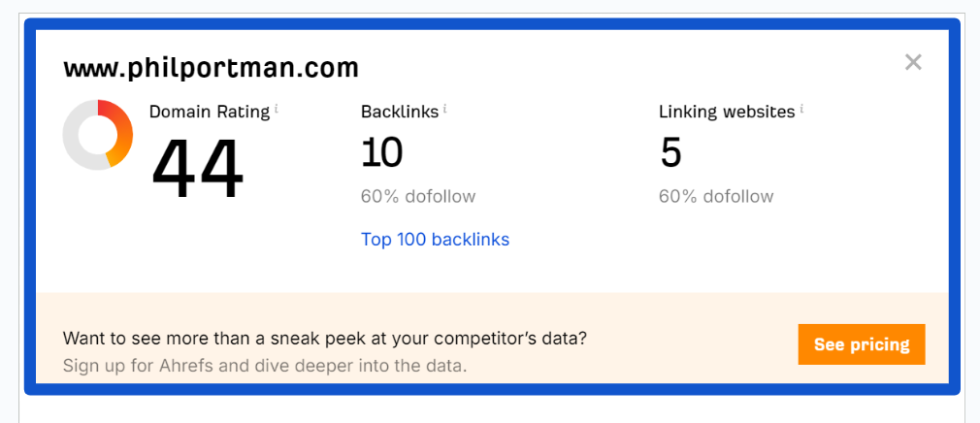Click 60% dofollow under Linking websites
Screen dimensions: 980x423
coord(716,197)
